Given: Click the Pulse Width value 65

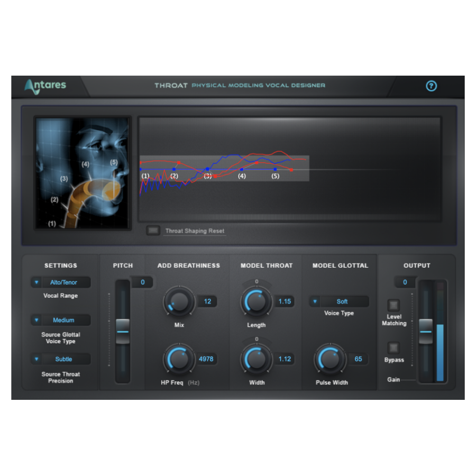Looking at the screenshot, I should coord(358,359).
